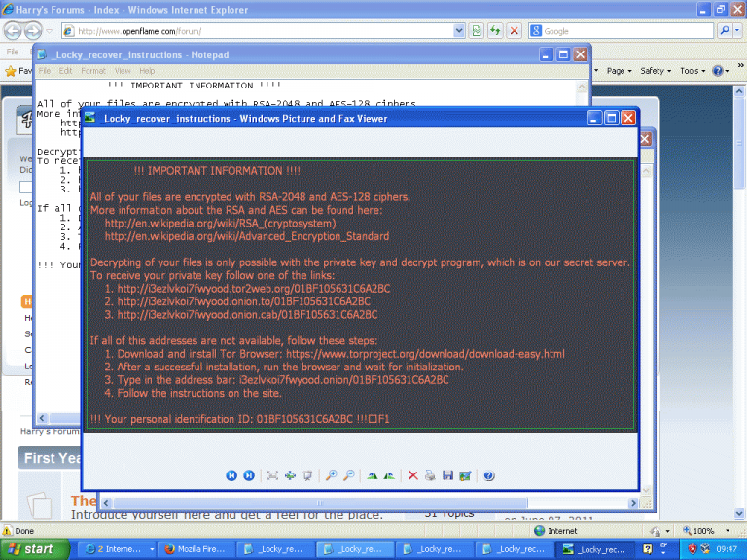Open Notepad Help menu
The image size is (747, 560).
click(147, 71)
